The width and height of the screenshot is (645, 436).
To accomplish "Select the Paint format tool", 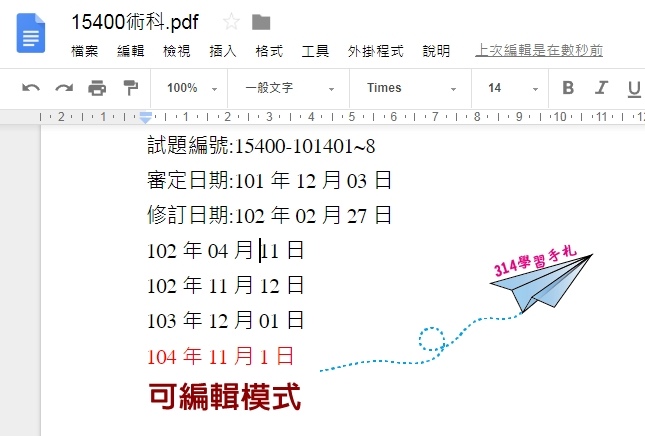I will pyautogui.click(x=131, y=88).
